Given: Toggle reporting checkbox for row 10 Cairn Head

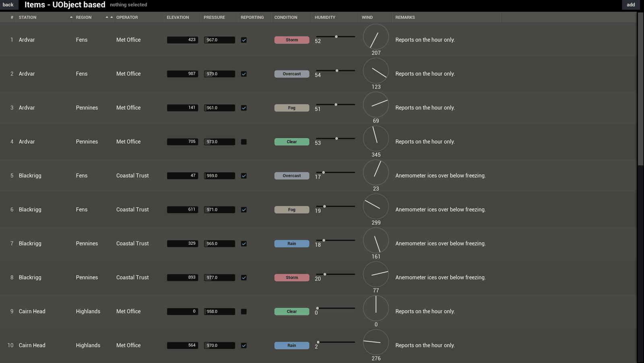Looking at the screenshot, I should 244,345.
